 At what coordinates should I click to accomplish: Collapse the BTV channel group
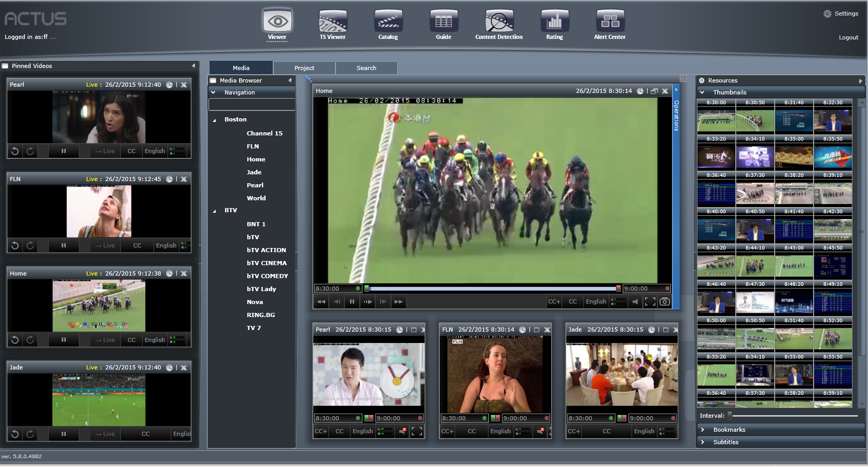point(214,211)
